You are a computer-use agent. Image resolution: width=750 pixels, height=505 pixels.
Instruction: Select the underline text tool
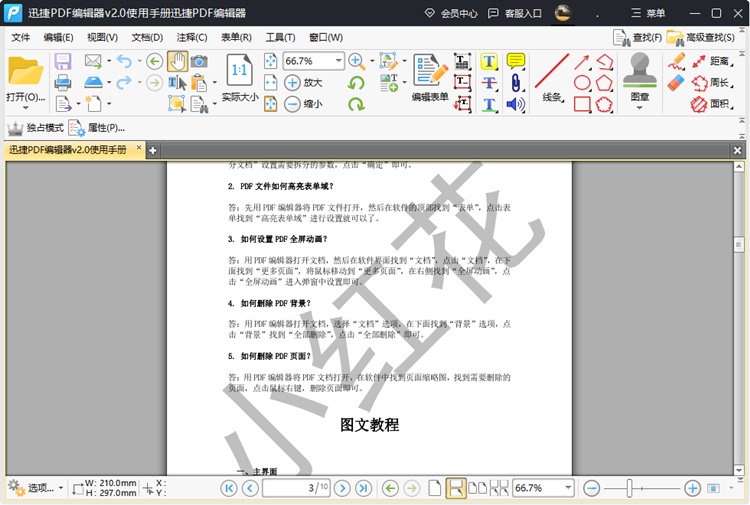489,104
